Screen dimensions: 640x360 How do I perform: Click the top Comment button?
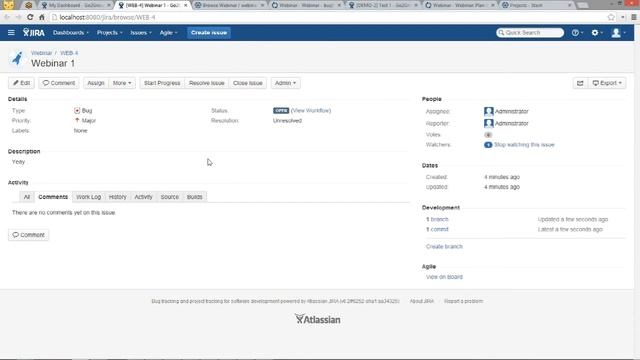59,83
